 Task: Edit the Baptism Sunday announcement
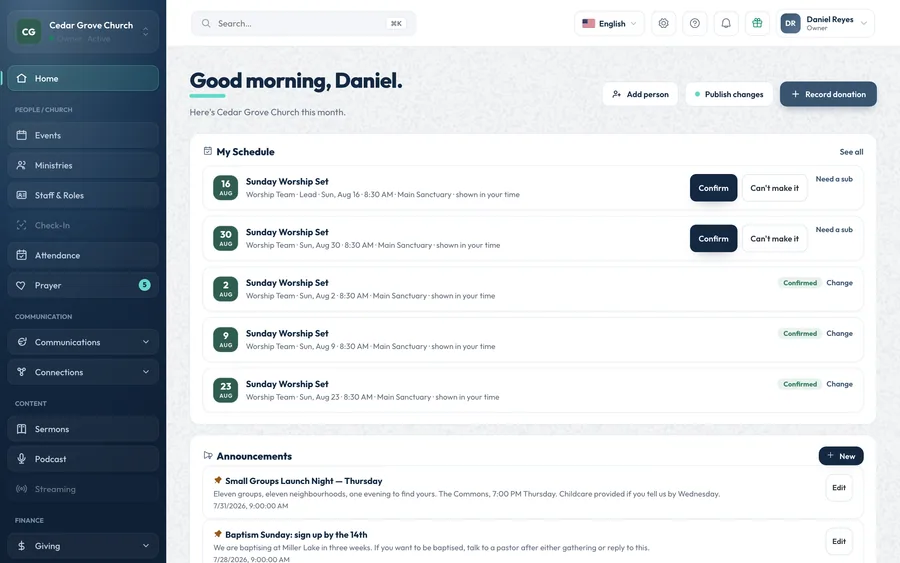coord(839,541)
